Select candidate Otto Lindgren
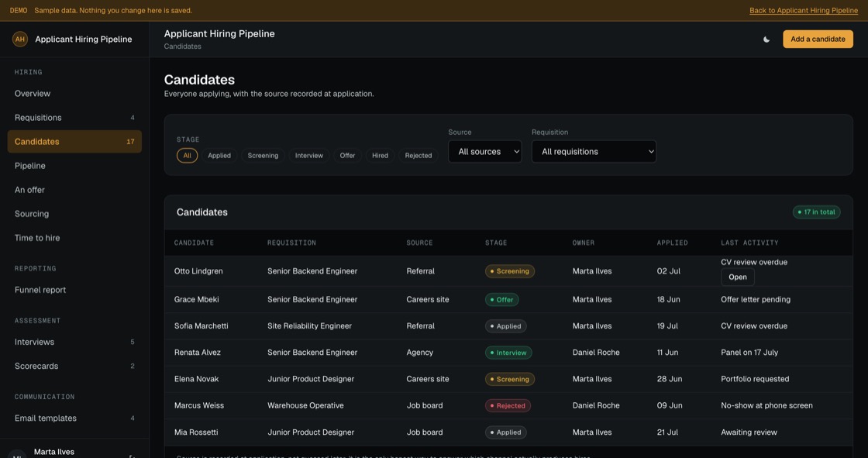 coord(198,271)
